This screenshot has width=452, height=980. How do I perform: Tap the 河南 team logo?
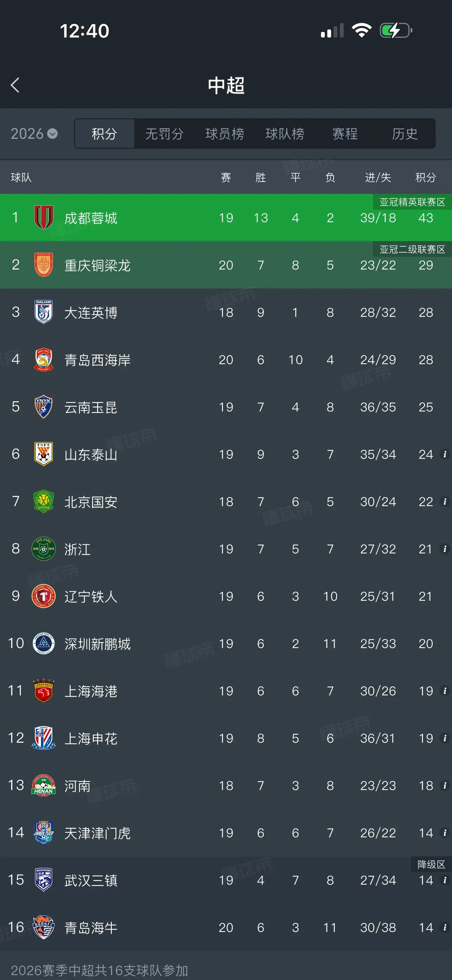click(43, 785)
